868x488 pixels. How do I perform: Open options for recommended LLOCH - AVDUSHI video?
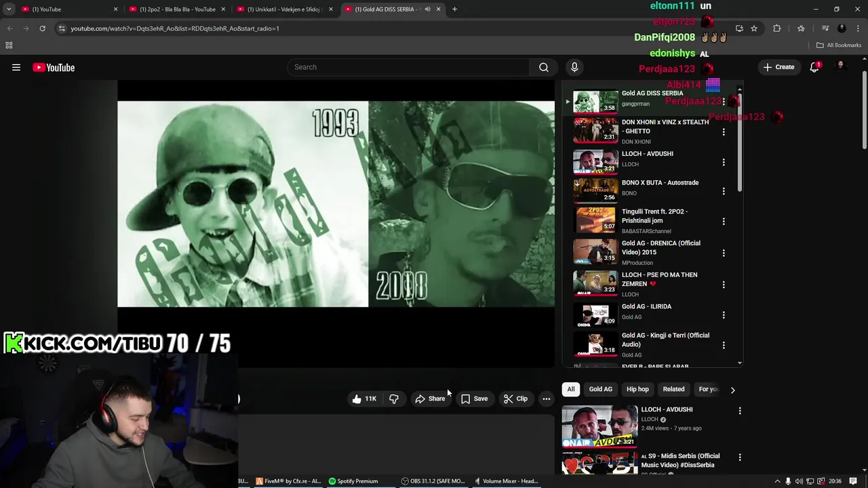pyautogui.click(x=740, y=411)
